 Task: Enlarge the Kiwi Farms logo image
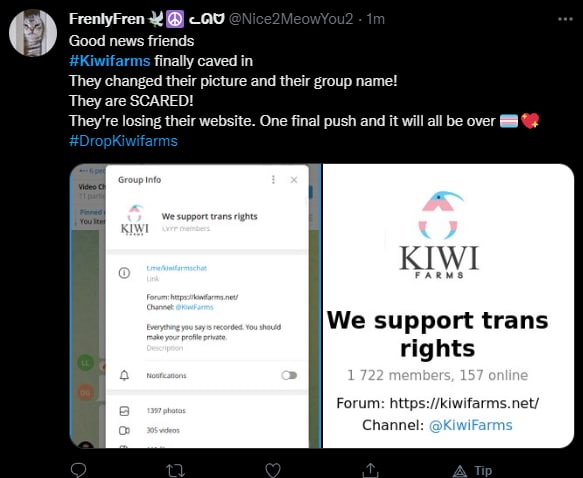[x=439, y=235]
